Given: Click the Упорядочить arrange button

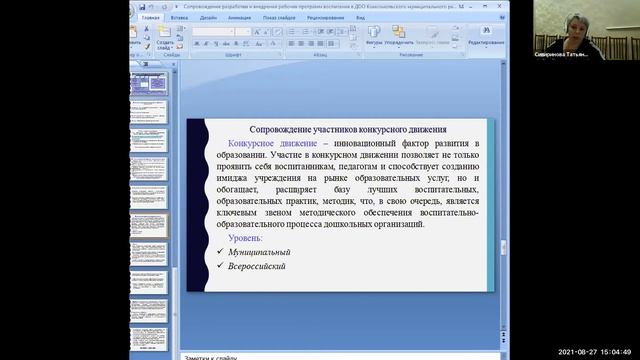Looking at the screenshot, I should coord(399,36).
